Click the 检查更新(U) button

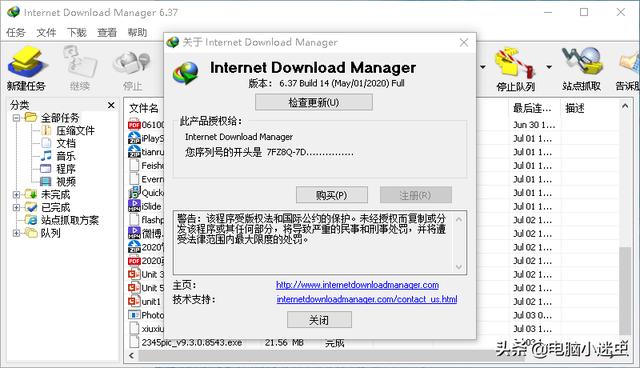(x=313, y=102)
